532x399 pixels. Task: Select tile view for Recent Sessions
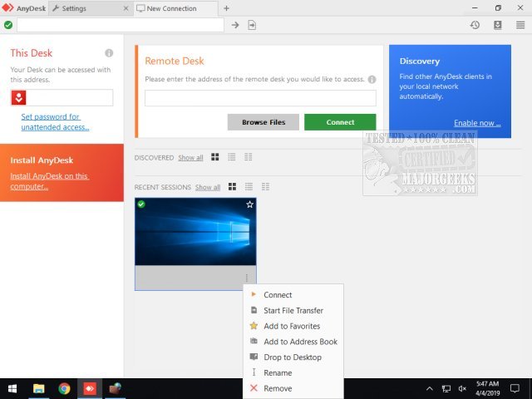(232, 186)
